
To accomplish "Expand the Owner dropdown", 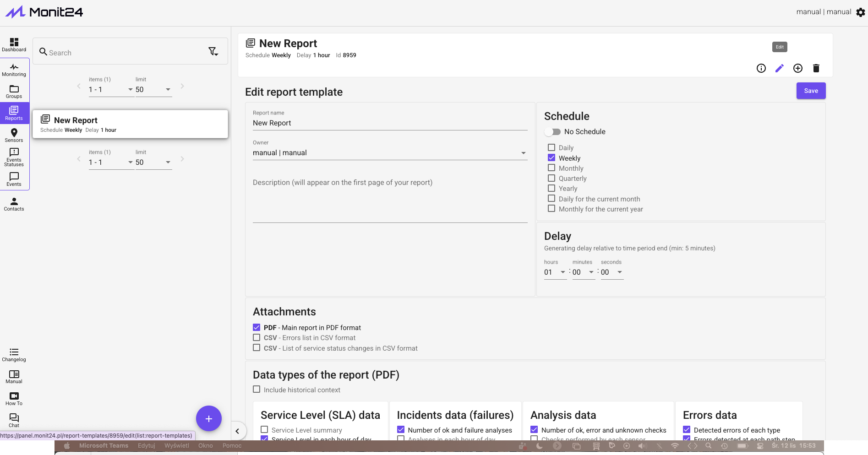I will pos(523,153).
